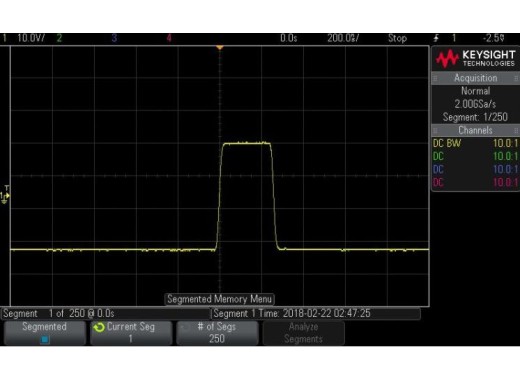Open the Acquisition panel header
Screen dimensions: 520x380
(476, 78)
